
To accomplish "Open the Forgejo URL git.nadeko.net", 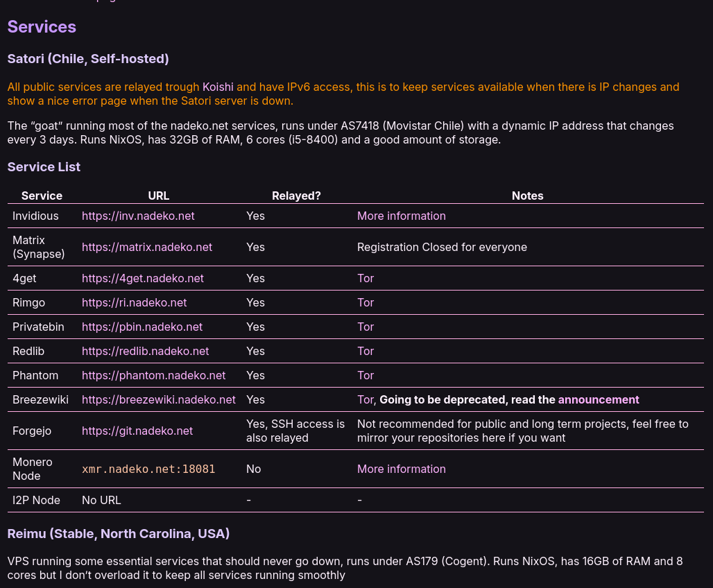I will (137, 431).
